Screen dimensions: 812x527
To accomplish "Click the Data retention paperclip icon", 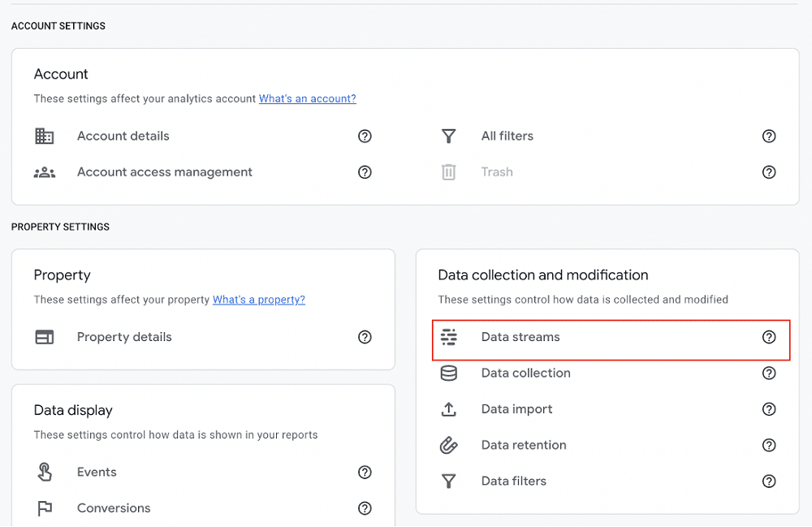I will (x=448, y=444).
